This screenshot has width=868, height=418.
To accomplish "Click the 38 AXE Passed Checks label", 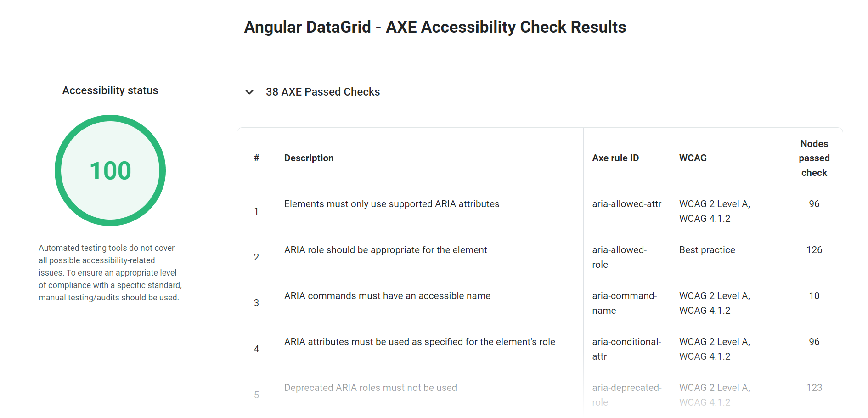I will click(322, 92).
